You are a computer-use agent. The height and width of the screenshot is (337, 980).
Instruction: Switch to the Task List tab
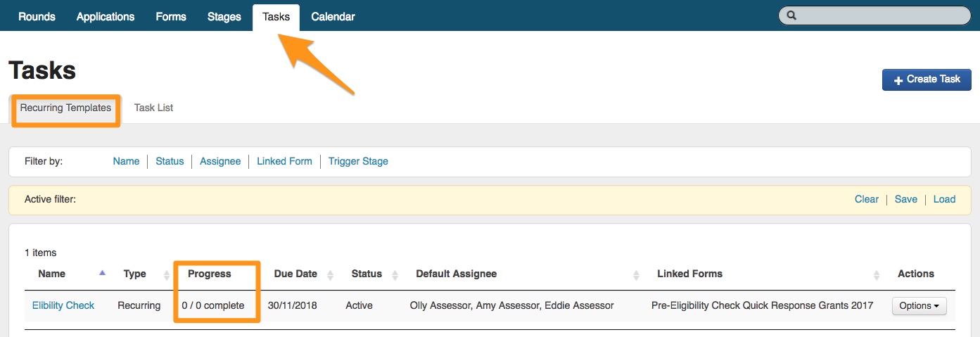click(153, 108)
